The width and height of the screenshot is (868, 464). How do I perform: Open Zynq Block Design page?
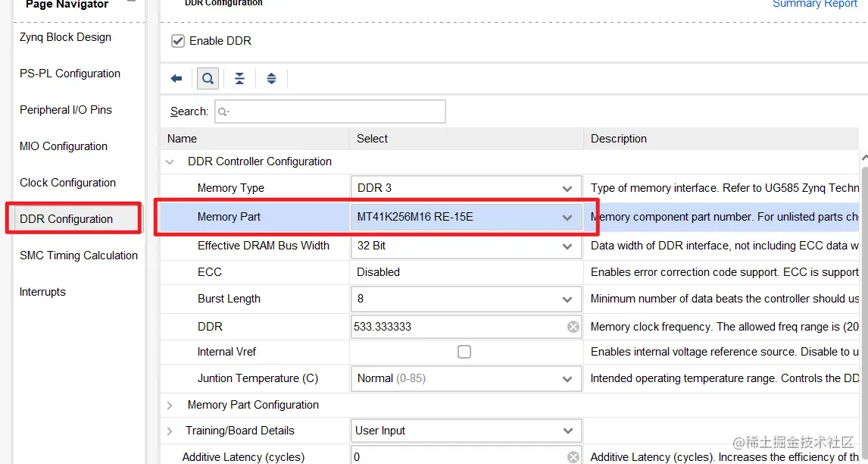click(x=65, y=37)
